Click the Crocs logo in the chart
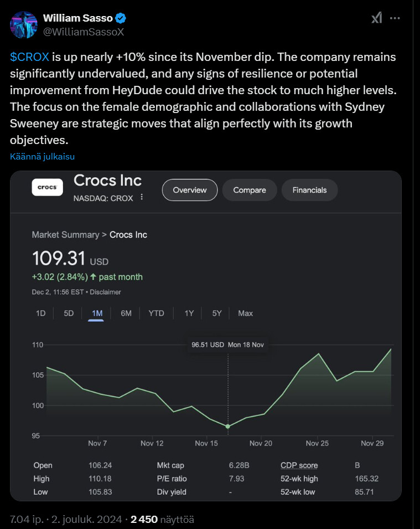 [x=47, y=187]
